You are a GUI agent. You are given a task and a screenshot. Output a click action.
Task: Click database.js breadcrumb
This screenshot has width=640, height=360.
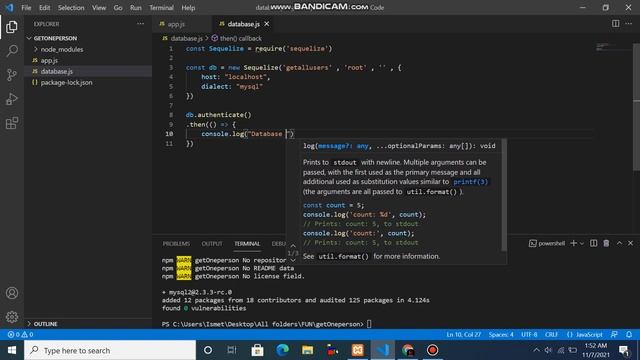(187, 38)
